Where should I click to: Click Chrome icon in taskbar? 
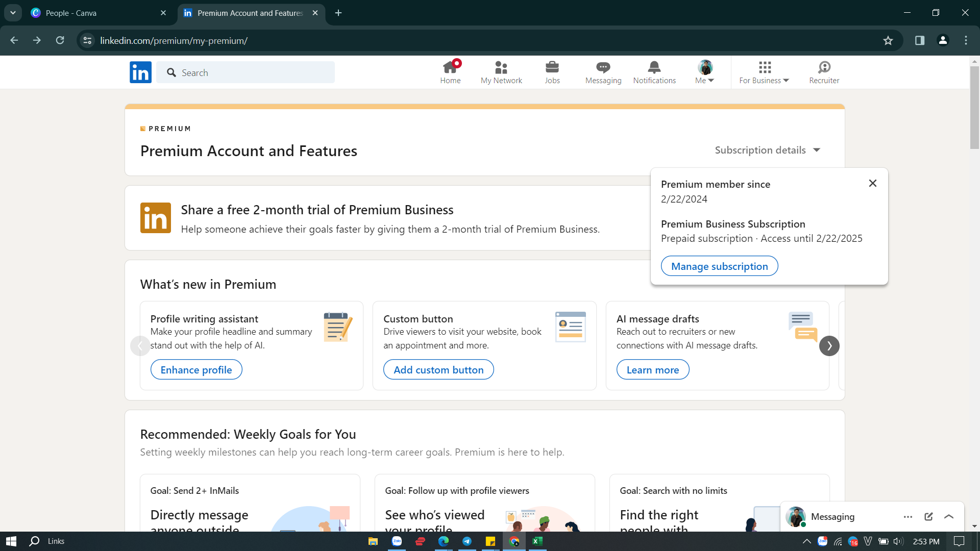click(x=514, y=541)
